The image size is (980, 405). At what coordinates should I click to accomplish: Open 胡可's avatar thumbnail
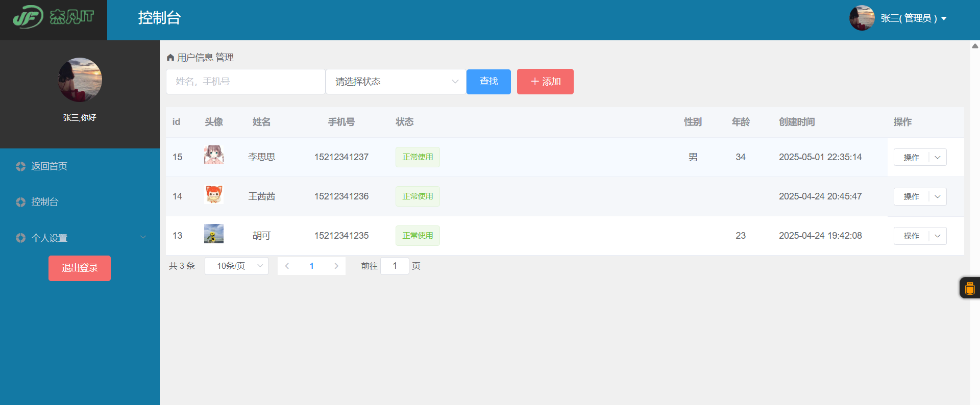[214, 234]
